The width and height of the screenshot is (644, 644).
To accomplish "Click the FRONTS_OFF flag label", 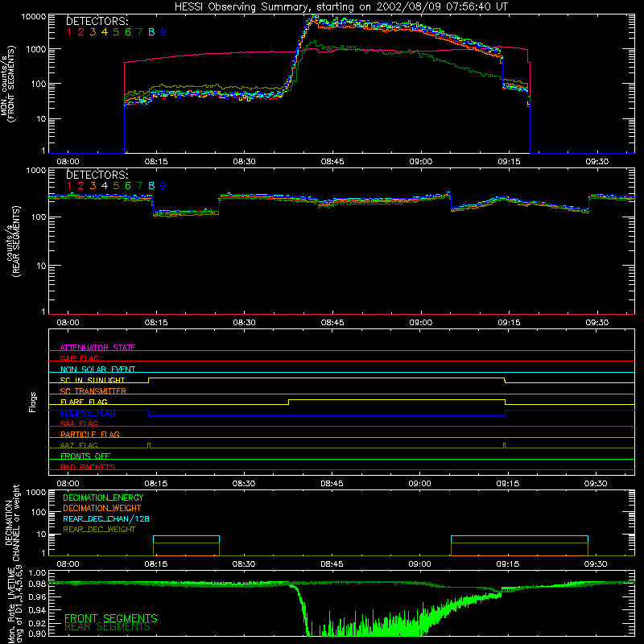I will 85,456.
